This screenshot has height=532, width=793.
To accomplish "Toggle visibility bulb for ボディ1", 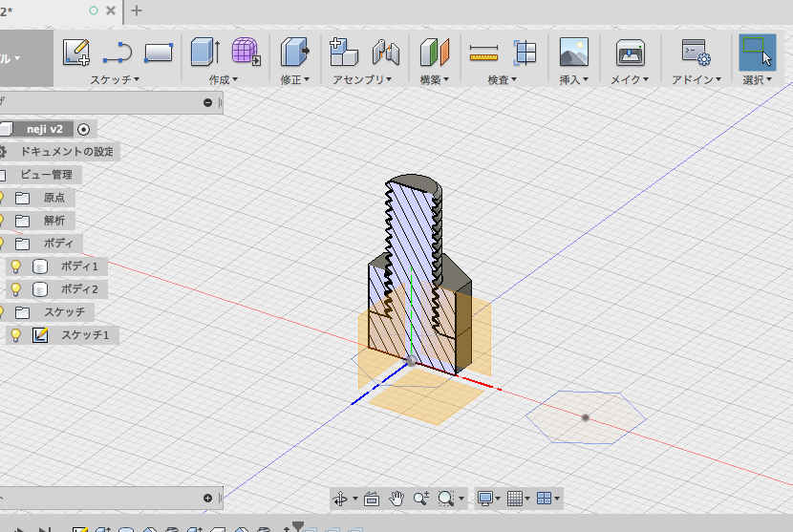I will point(15,266).
